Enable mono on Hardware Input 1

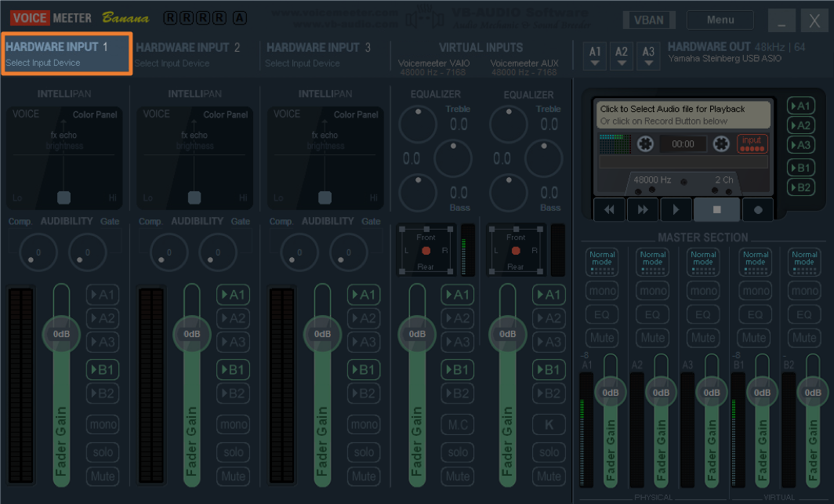pos(103,424)
